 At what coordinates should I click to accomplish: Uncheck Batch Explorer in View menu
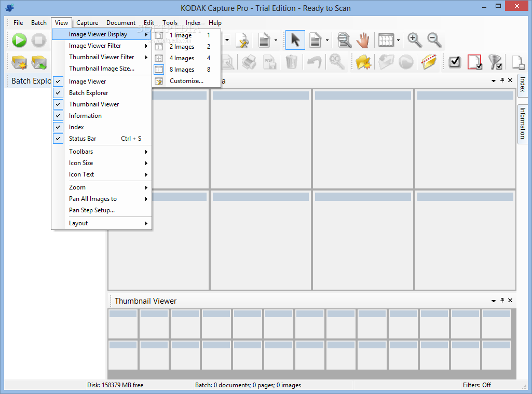[101, 93]
